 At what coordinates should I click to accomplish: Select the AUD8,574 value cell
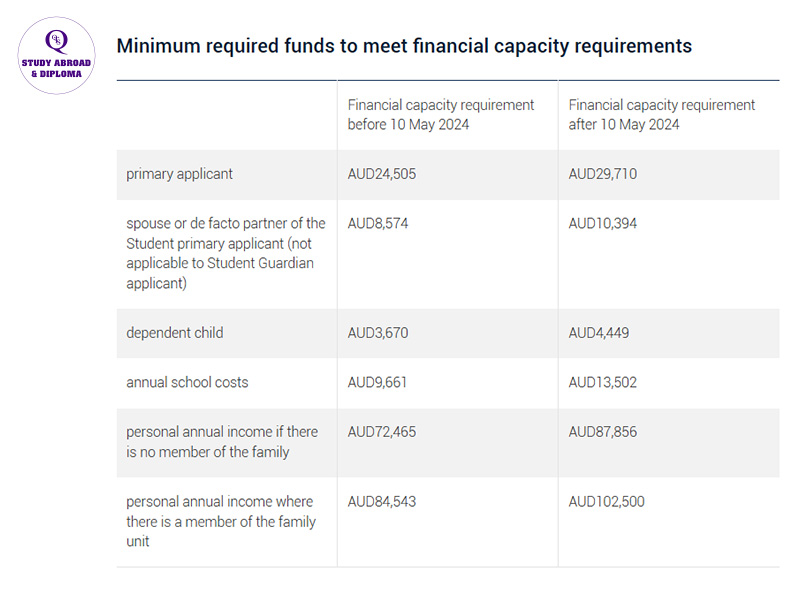pyautogui.click(x=378, y=223)
